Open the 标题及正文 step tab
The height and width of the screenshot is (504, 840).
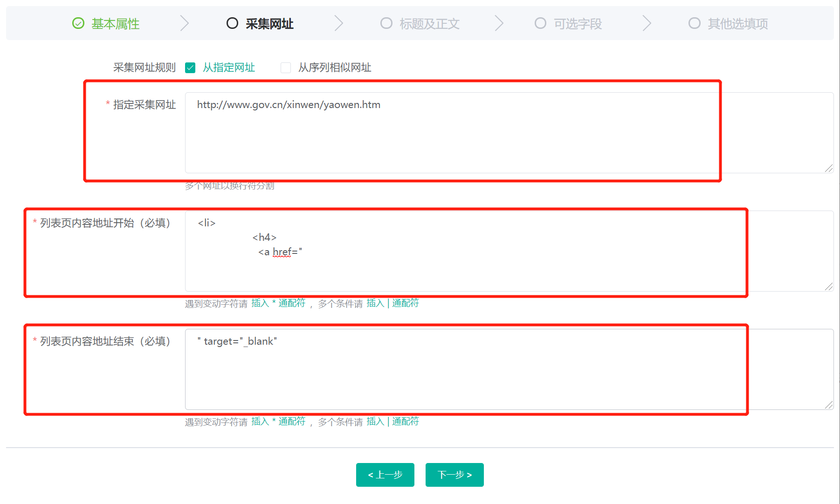coord(429,24)
